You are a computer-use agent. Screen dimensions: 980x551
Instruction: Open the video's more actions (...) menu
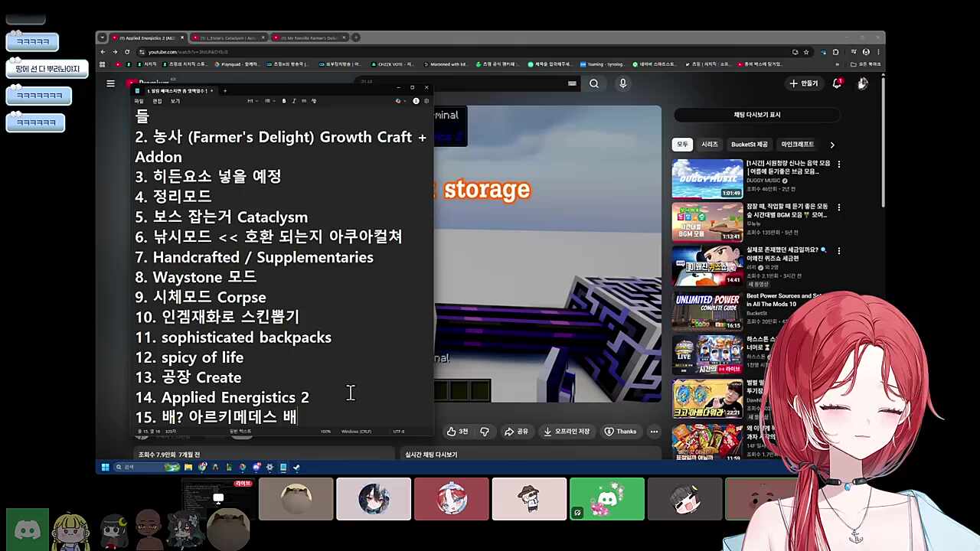coord(654,431)
